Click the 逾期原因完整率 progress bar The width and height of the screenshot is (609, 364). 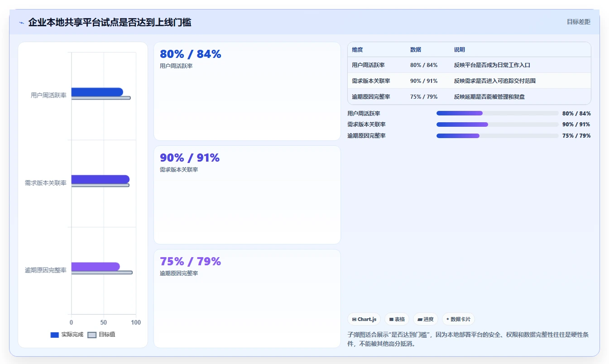[497, 136]
